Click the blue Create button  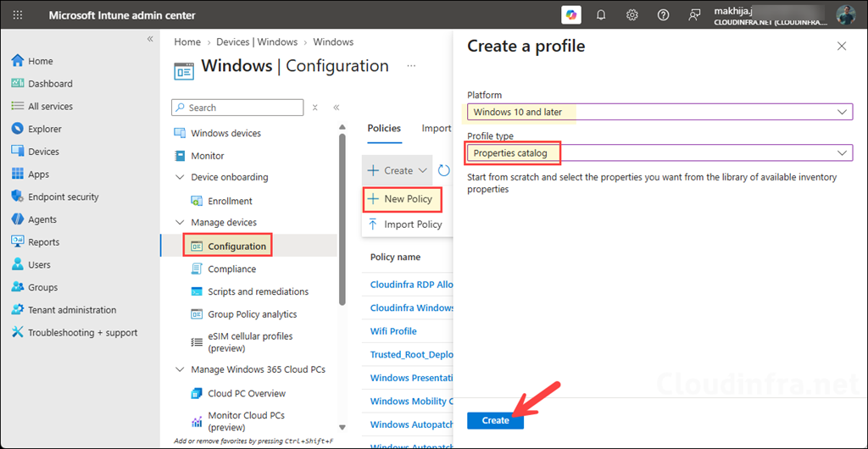point(495,420)
